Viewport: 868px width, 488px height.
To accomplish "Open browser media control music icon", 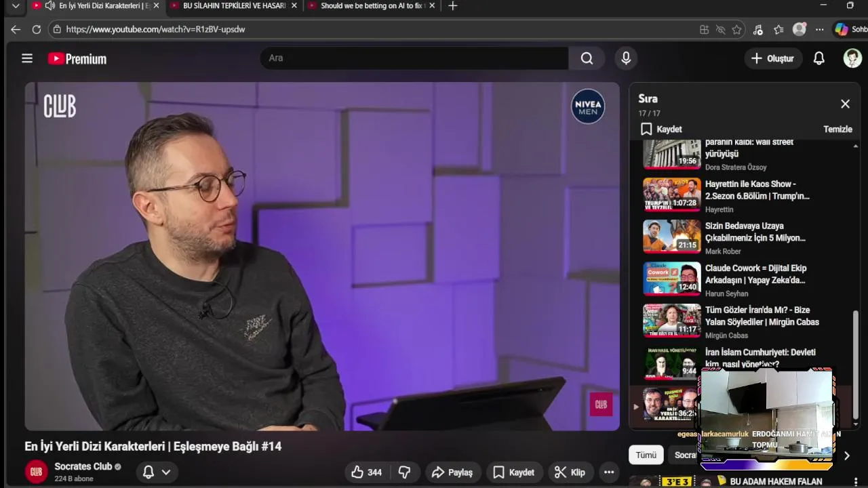I will 758,30.
